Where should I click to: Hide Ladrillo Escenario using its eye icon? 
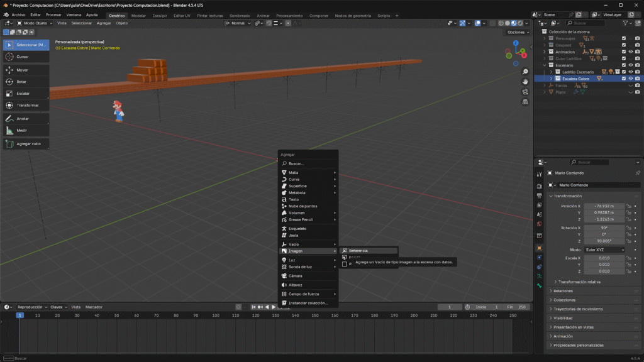pyautogui.click(x=630, y=72)
